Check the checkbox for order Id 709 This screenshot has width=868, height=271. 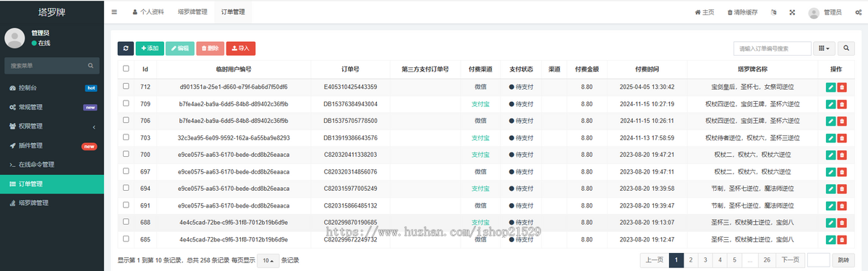(126, 104)
